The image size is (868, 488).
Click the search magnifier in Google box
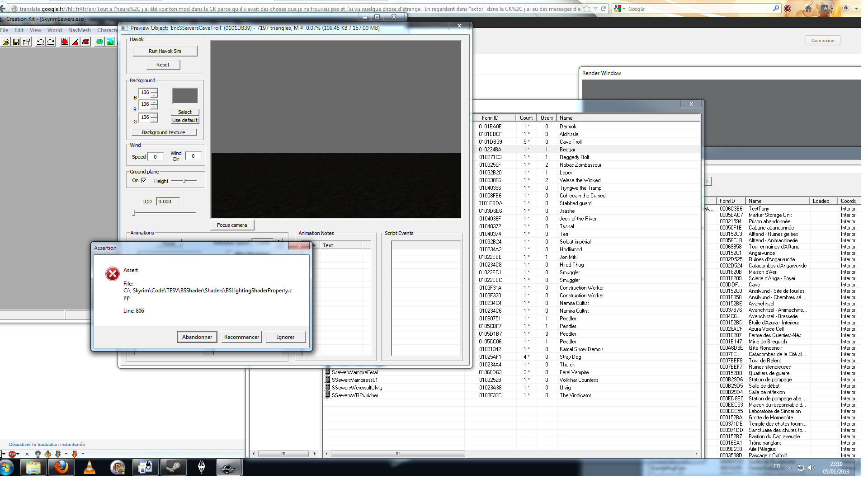[x=776, y=9]
